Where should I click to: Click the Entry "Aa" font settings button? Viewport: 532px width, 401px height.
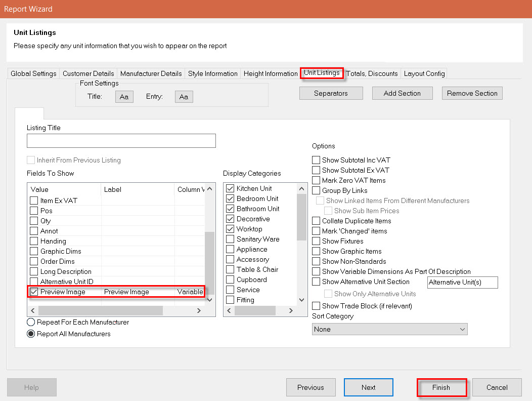tap(184, 96)
